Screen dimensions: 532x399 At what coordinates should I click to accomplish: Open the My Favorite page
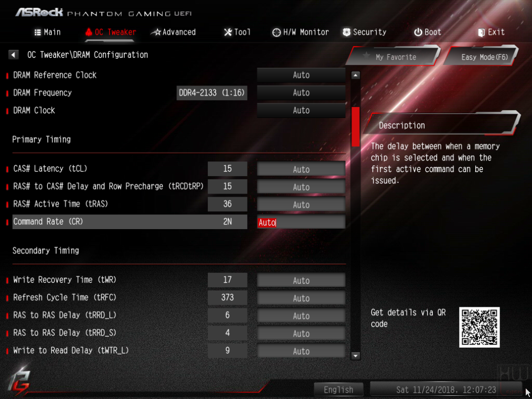pos(393,57)
